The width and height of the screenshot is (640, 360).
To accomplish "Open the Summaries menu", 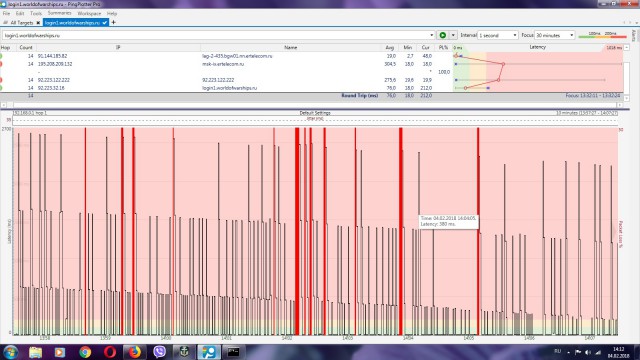I will [60, 13].
